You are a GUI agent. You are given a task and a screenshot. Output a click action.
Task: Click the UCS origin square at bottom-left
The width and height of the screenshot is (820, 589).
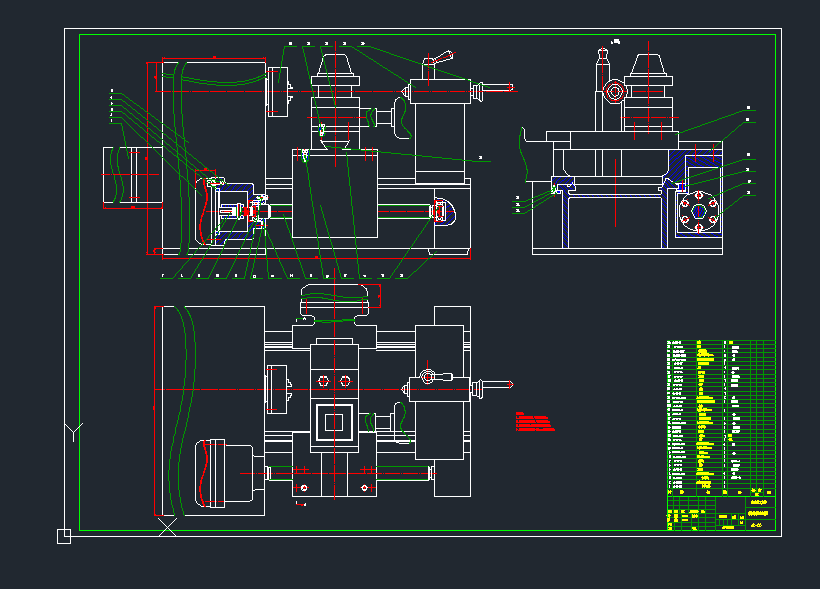point(63,537)
